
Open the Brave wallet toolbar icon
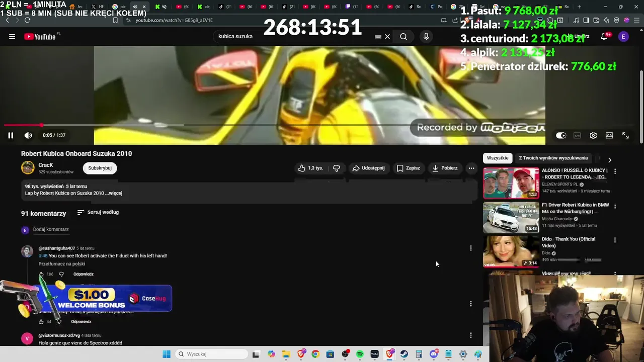pos(596,20)
